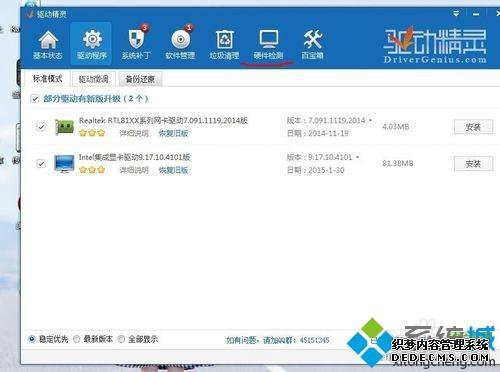The width and height of the screenshot is (500, 372).
Task: Select the 全部显示 radio button
Action: point(121,339)
